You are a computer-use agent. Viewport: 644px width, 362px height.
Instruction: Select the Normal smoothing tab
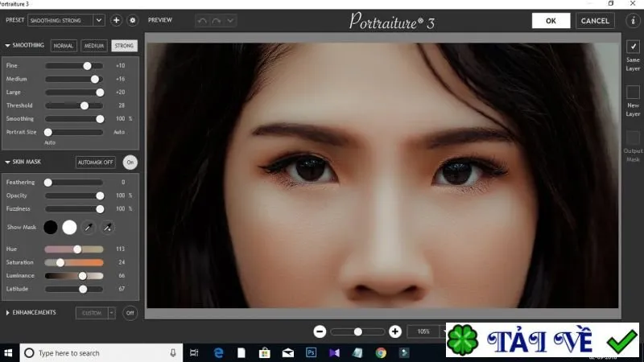64,46
